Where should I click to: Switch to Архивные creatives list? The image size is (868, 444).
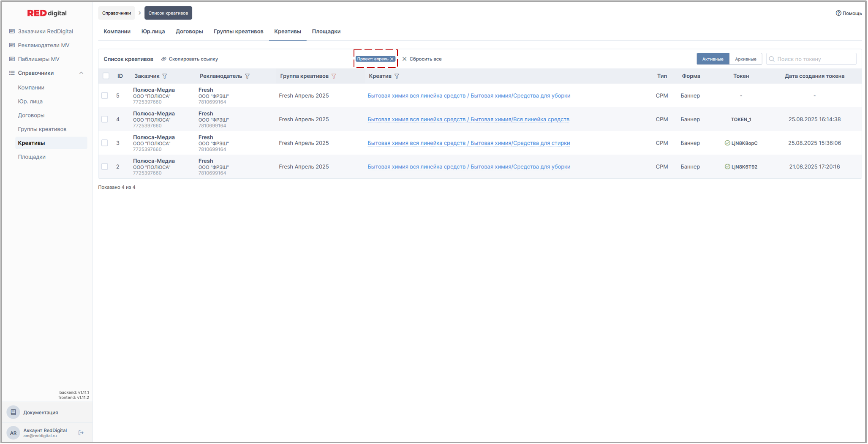[745, 59]
